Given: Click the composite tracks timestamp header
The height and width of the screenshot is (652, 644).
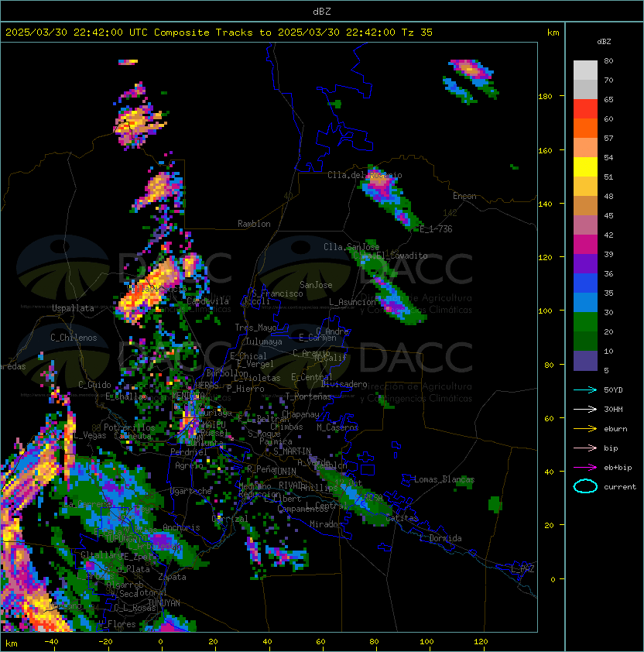Looking at the screenshot, I should (219, 33).
